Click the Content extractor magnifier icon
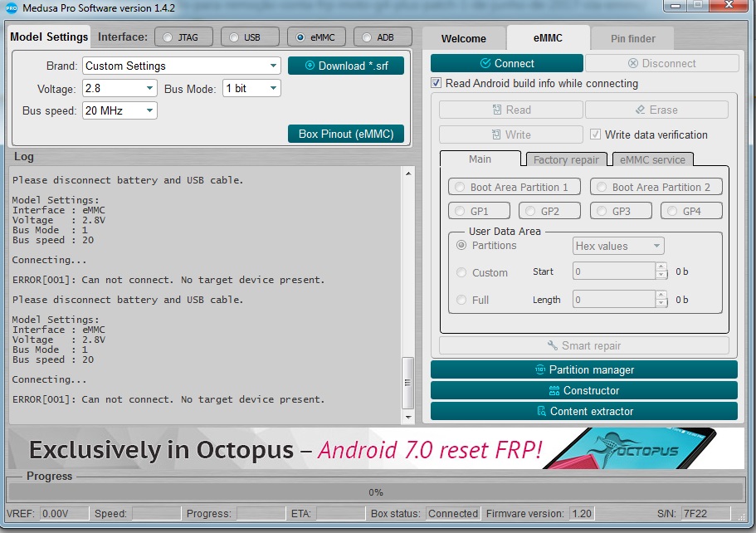Screen dimensions: 756x533 click(541, 411)
